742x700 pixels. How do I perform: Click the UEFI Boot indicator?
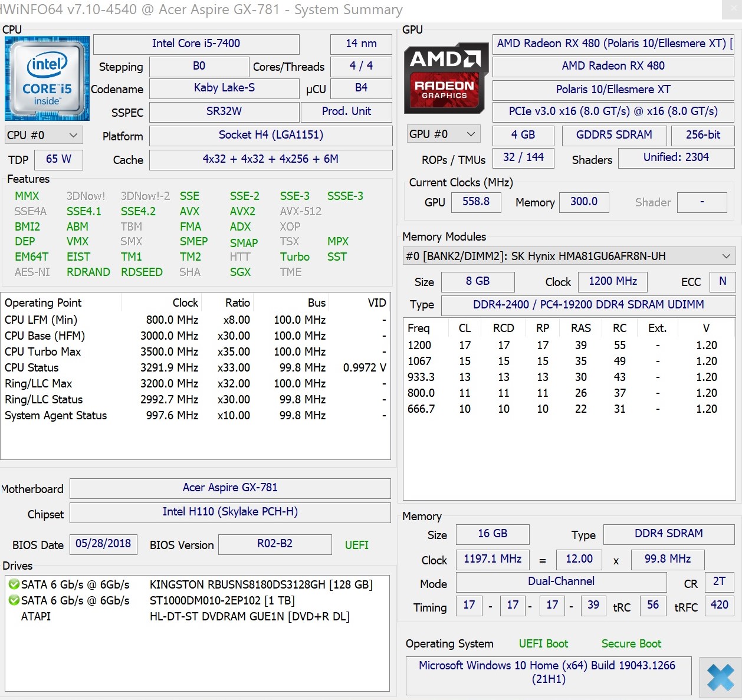pyautogui.click(x=543, y=643)
